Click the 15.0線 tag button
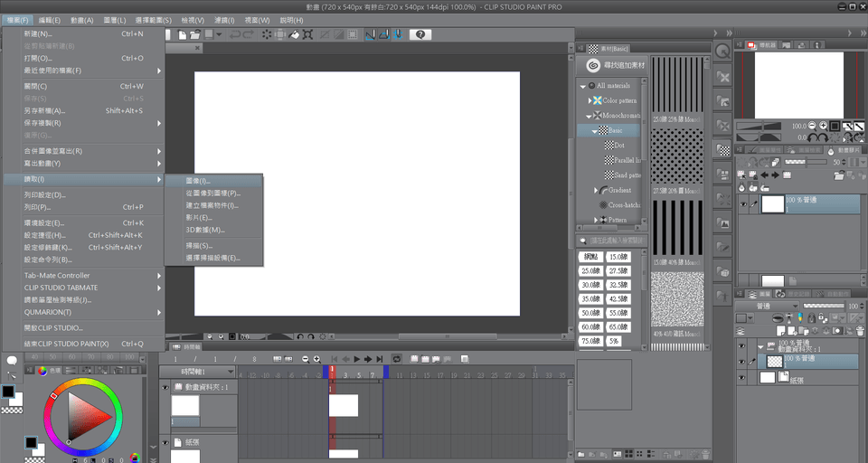The image size is (868, 463). pyautogui.click(x=618, y=258)
